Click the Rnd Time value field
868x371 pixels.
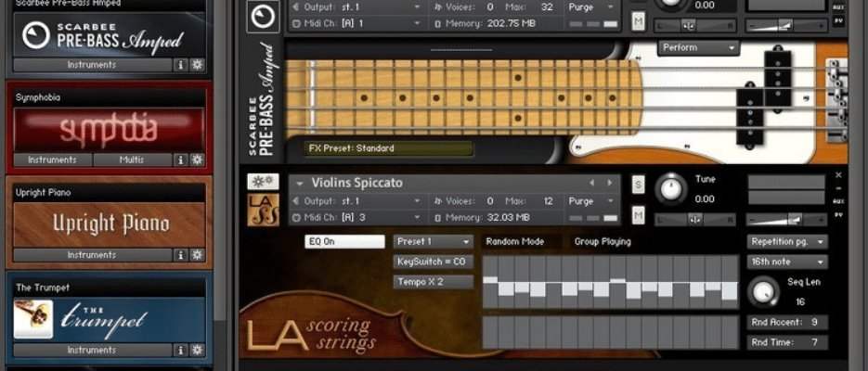(x=786, y=343)
